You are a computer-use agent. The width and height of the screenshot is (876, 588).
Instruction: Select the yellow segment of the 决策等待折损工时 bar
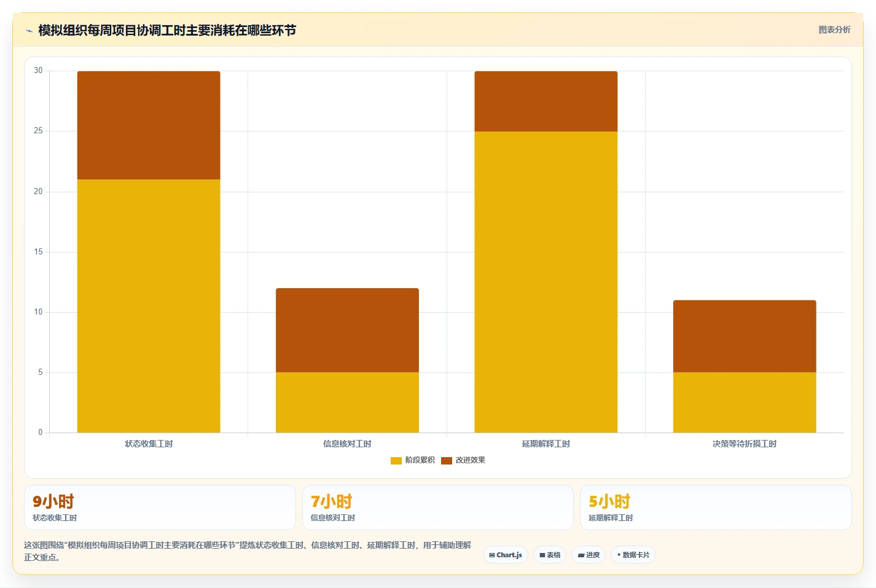point(745,402)
